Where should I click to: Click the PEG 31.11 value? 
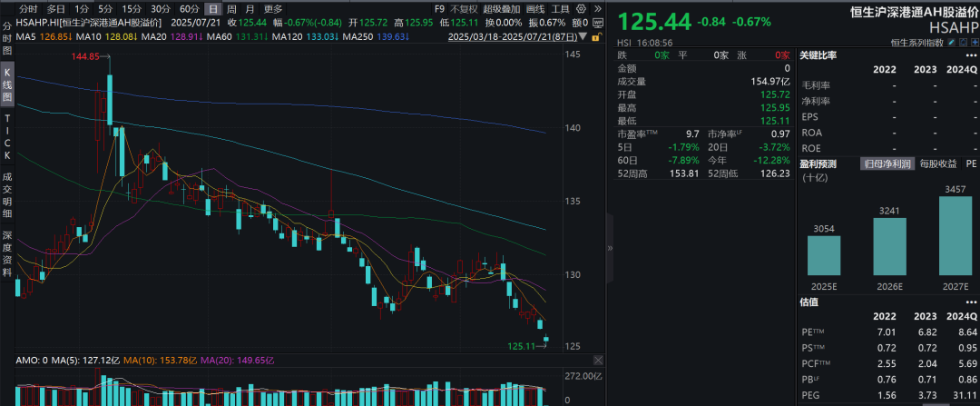coord(966,395)
